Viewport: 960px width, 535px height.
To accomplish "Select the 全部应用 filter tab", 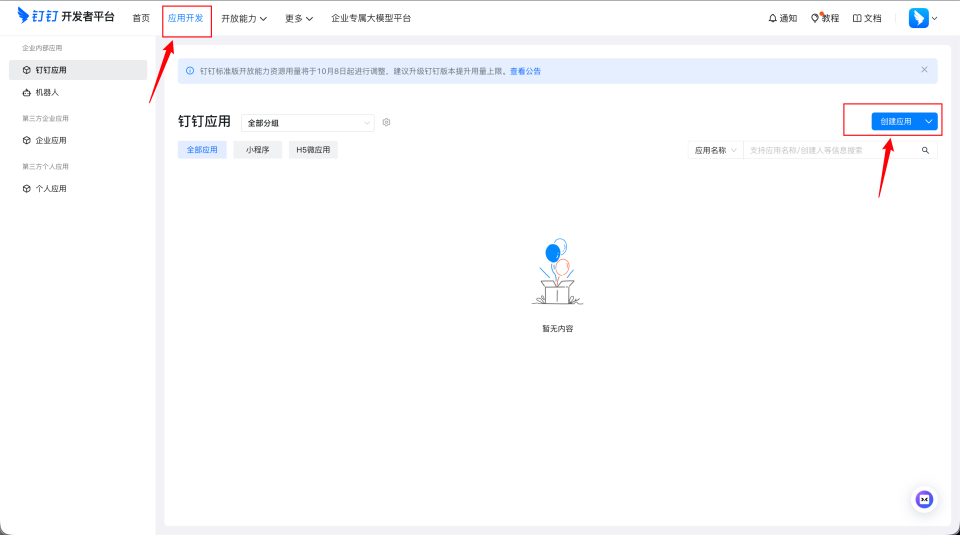I will point(202,150).
